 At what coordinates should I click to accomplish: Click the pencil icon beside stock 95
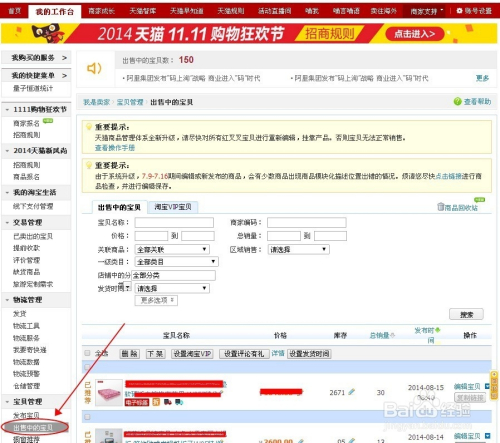point(352,440)
